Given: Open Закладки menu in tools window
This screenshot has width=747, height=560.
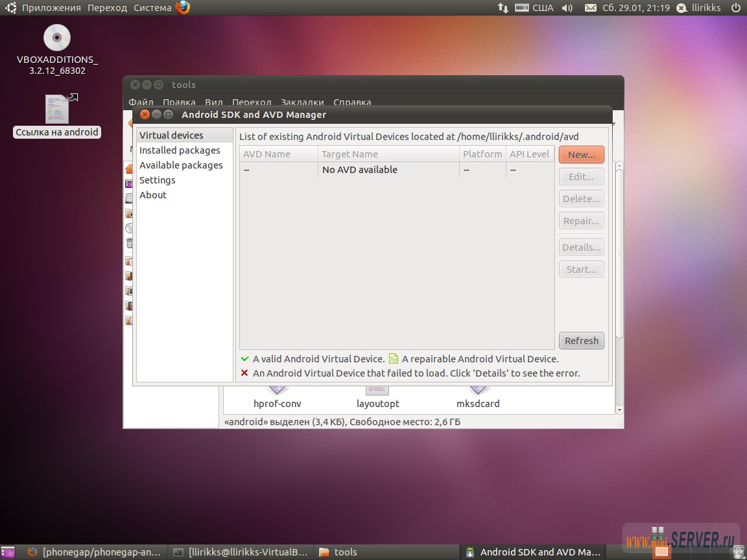Looking at the screenshot, I should (303, 102).
